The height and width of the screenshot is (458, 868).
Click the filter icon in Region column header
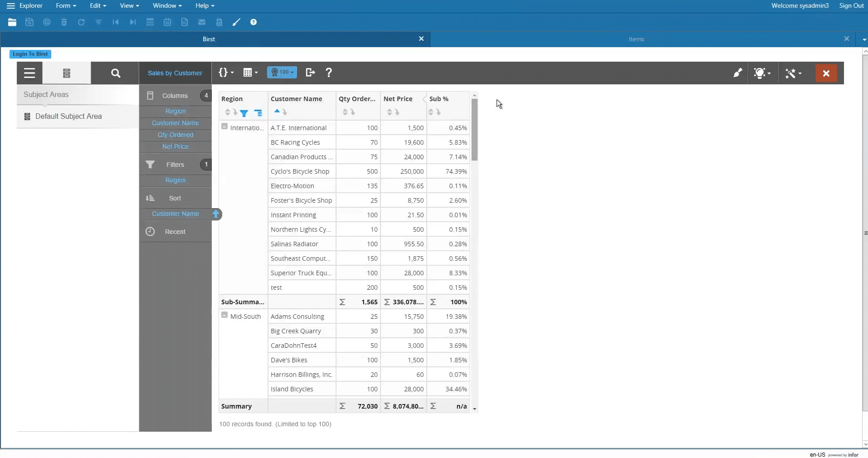[x=244, y=113]
